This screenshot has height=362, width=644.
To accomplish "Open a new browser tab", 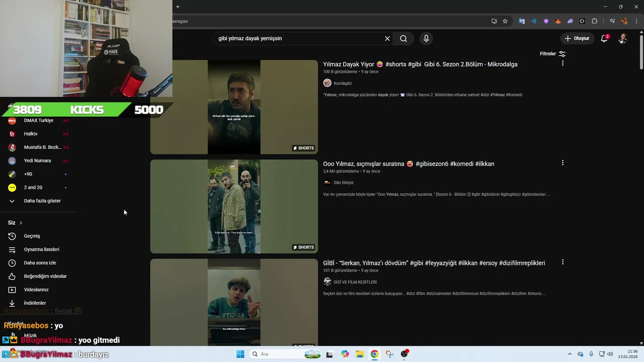I will (x=178, y=7).
